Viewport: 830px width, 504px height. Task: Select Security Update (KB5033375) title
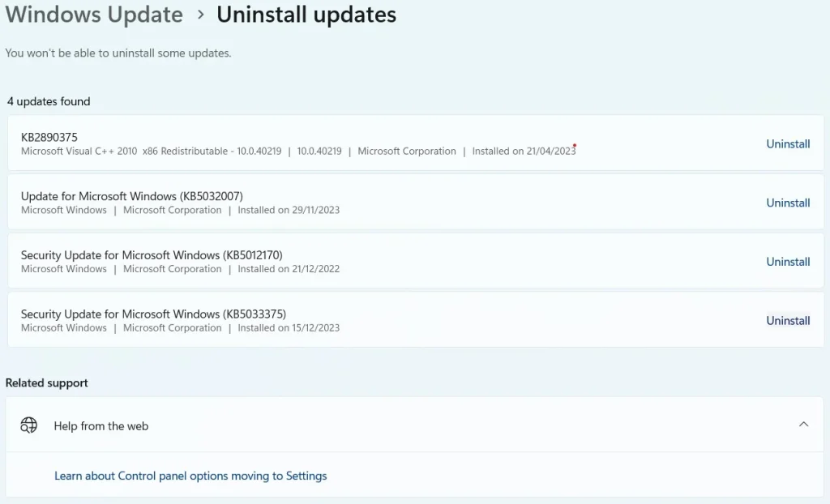tap(153, 314)
